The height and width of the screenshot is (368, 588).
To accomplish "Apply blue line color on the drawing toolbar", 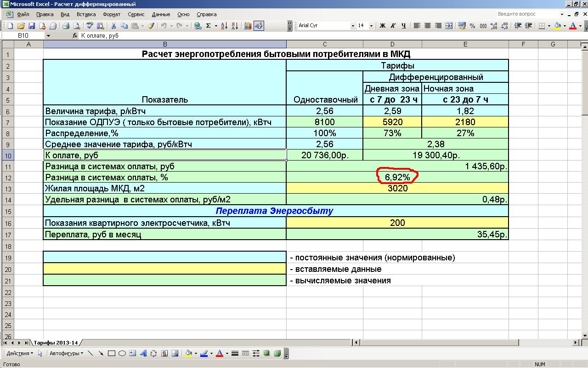I will point(204,353).
